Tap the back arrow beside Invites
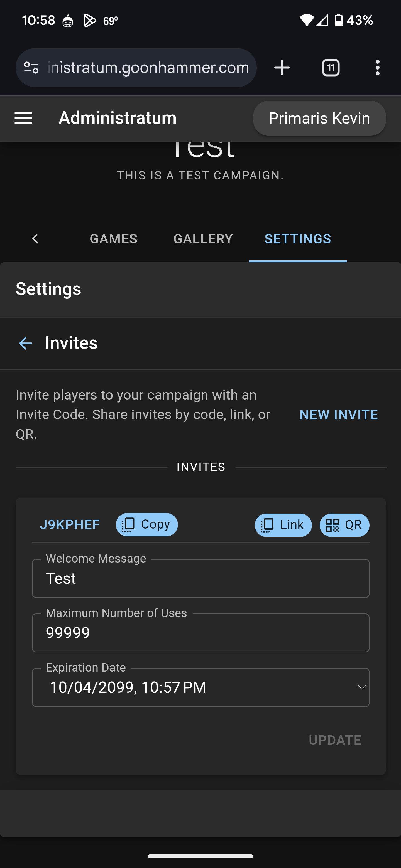The width and height of the screenshot is (401, 868). (25, 343)
